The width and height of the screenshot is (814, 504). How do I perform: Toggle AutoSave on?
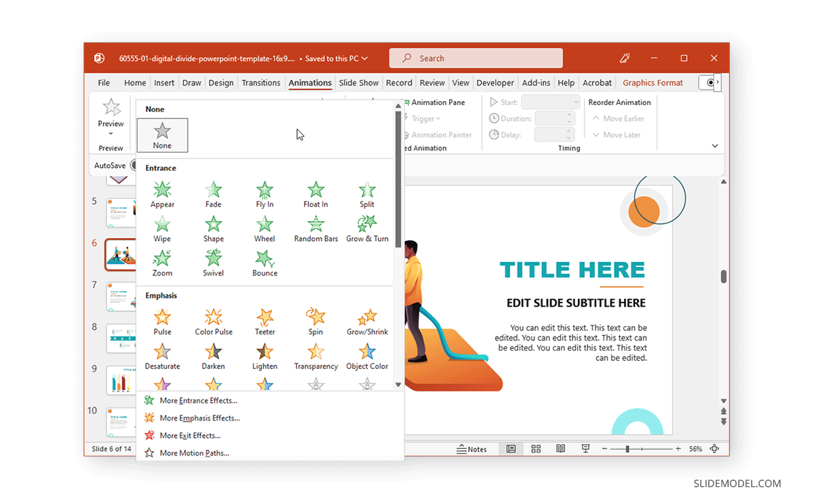click(136, 165)
